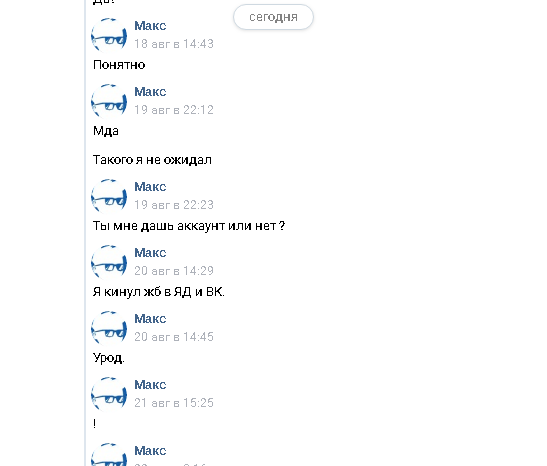This screenshot has width=547, height=466.
Task: Click the Макс name above 'Урод.'
Action: point(150,318)
